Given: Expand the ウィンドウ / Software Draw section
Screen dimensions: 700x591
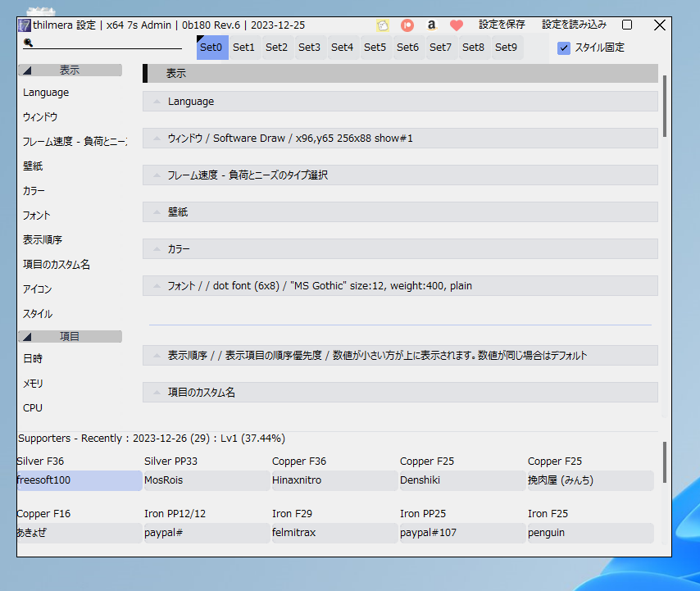Looking at the screenshot, I should tap(400, 139).
